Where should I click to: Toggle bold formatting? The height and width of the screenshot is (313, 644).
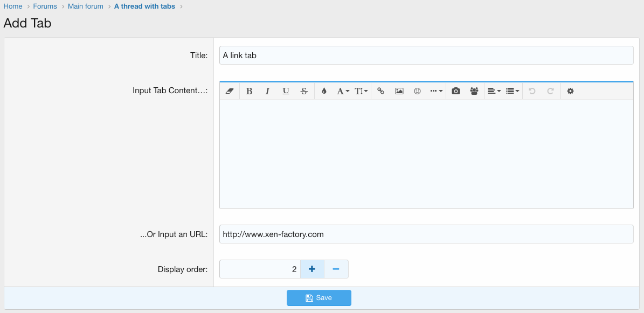coord(249,92)
